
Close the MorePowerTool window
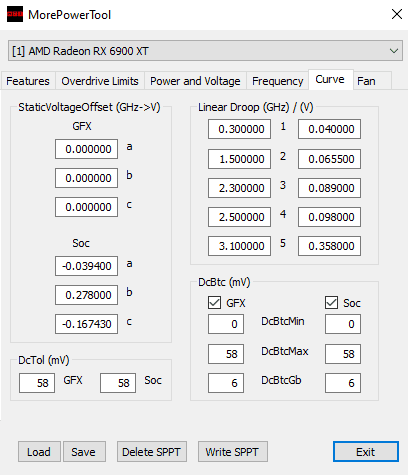397,14
